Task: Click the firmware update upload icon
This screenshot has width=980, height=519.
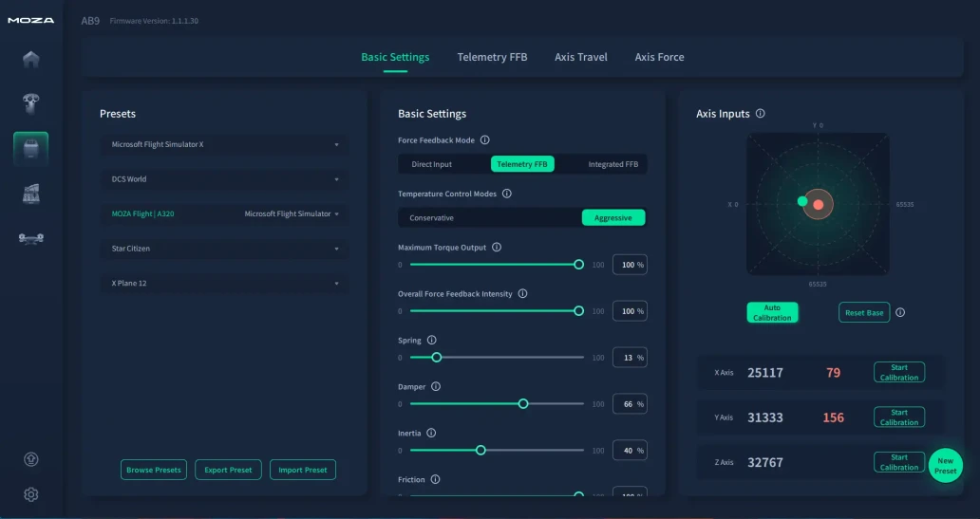Action: point(30,459)
